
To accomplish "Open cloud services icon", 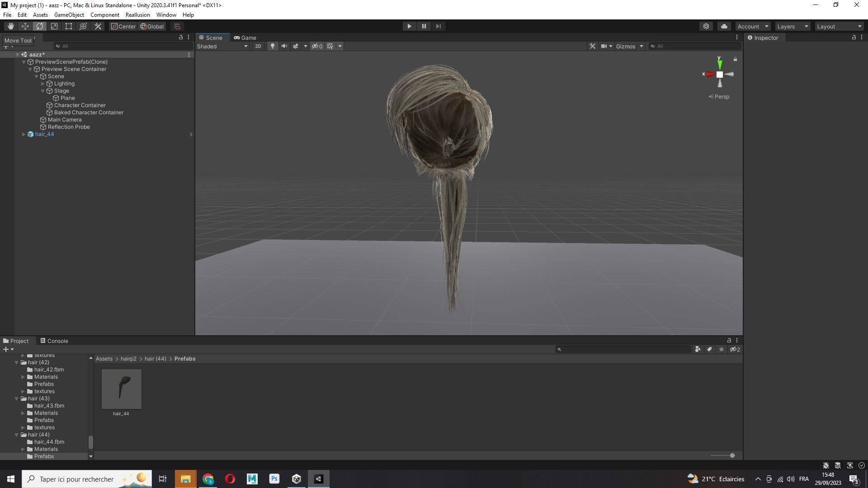I will (724, 26).
